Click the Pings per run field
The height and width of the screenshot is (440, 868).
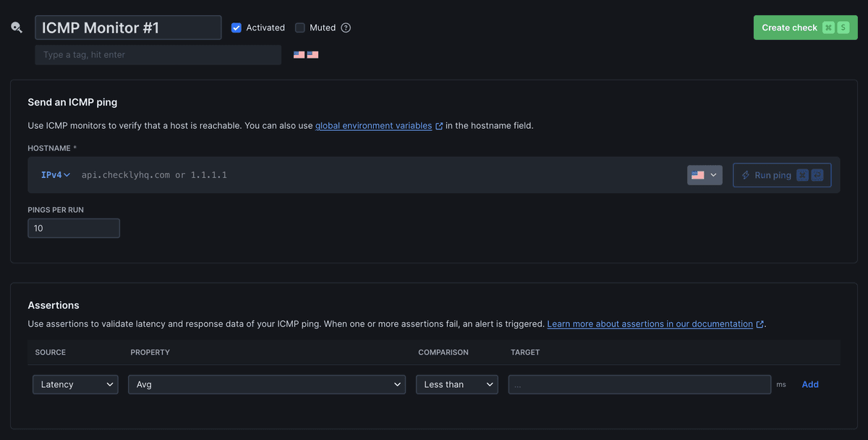pos(74,228)
